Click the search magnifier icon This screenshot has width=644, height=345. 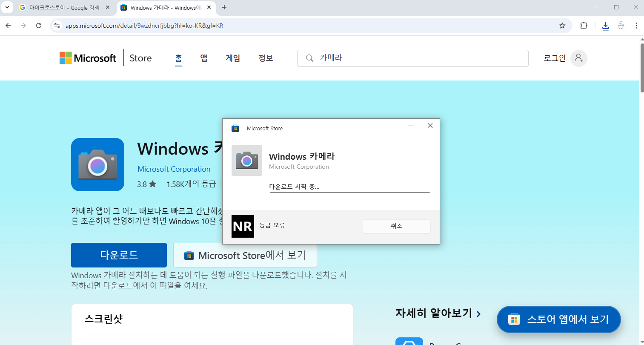coord(310,58)
